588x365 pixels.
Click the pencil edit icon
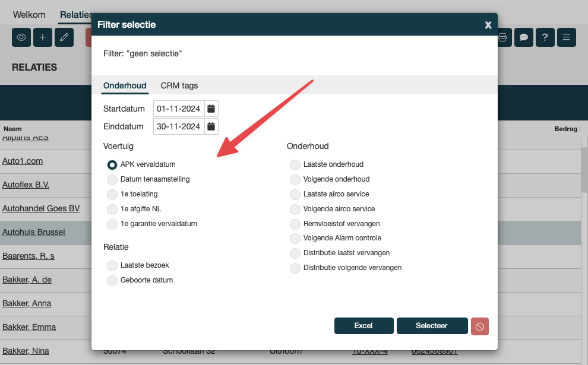64,37
